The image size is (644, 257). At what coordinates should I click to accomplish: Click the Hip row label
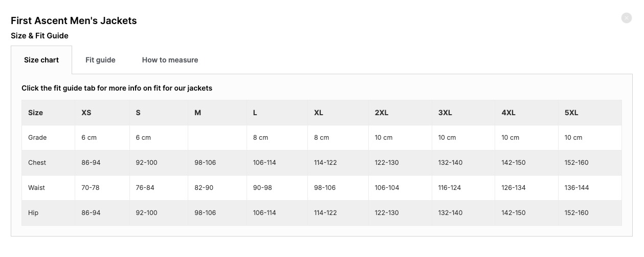click(33, 213)
